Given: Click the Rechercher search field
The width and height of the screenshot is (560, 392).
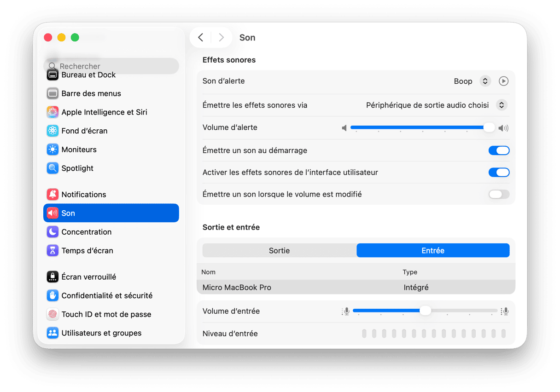Looking at the screenshot, I should point(111,66).
